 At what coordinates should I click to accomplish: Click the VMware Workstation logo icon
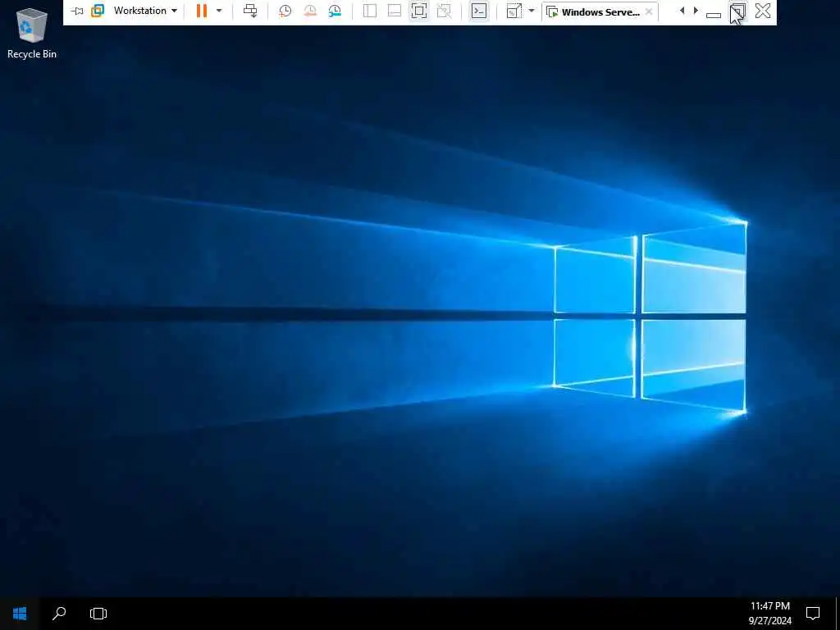[98, 11]
